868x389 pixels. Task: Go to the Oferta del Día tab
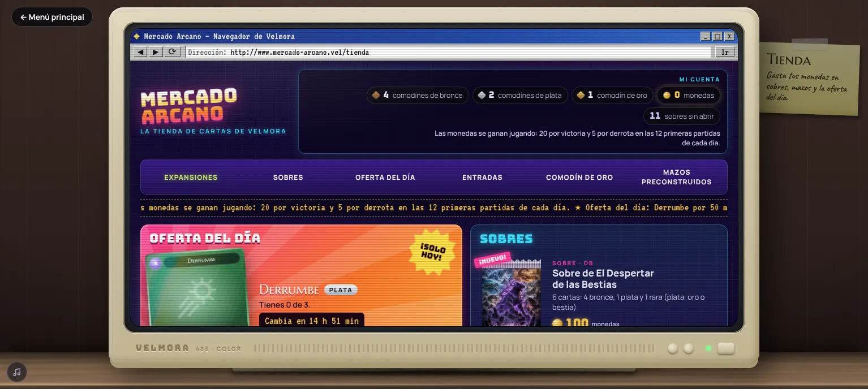tap(385, 178)
